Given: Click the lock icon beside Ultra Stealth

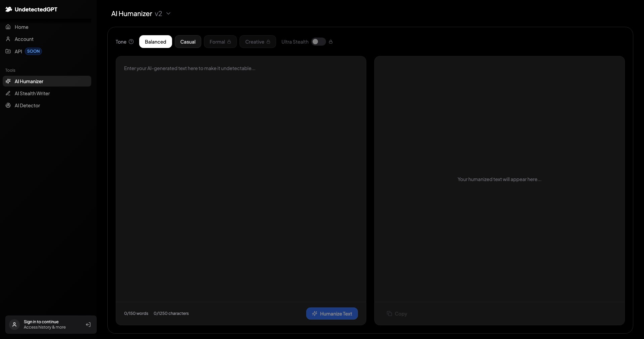Looking at the screenshot, I should pos(331,42).
